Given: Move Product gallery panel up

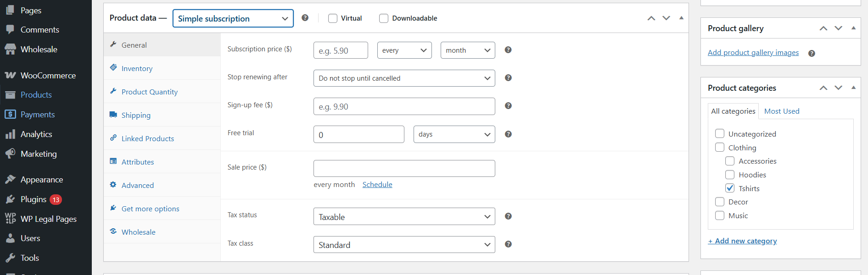Looking at the screenshot, I should pyautogui.click(x=823, y=28).
